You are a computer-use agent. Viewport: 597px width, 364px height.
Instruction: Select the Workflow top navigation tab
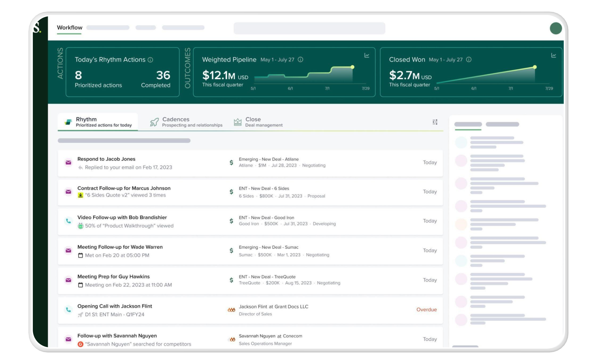[x=70, y=28]
